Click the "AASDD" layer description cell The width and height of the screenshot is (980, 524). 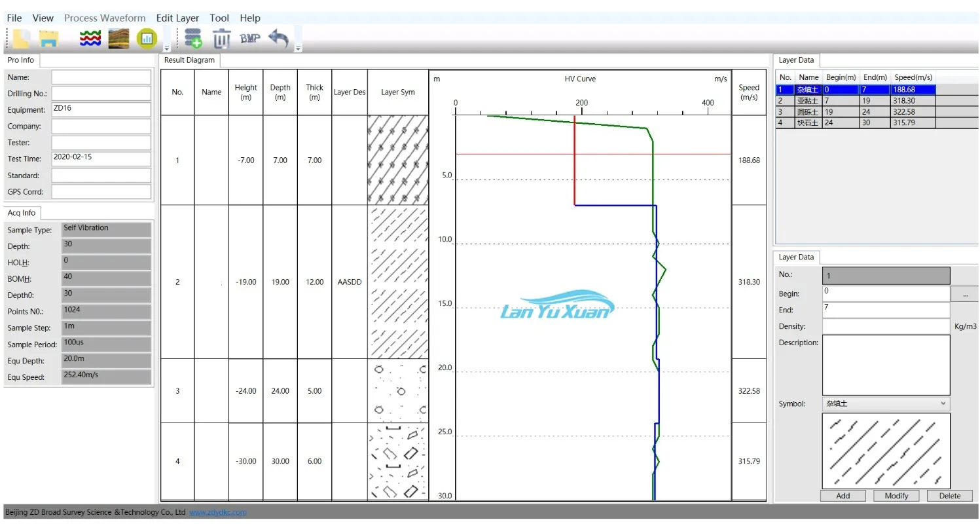[350, 282]
